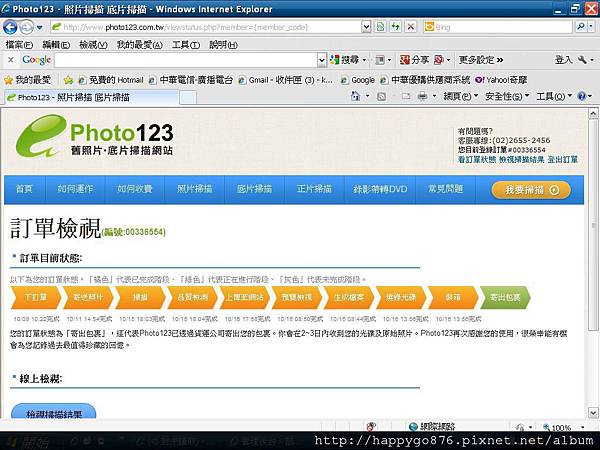Open the 免費的 Hotmail favorite
600x450 pixels.
click(111, 80)
